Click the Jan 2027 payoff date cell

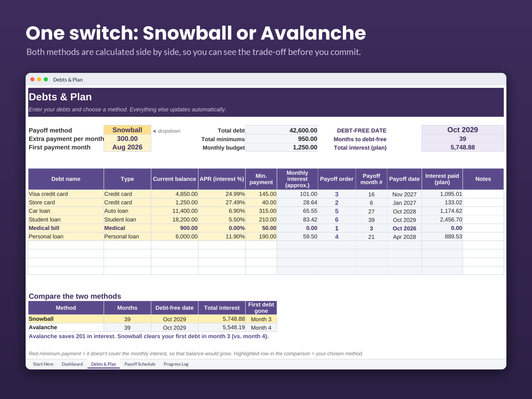coord(404,203)
